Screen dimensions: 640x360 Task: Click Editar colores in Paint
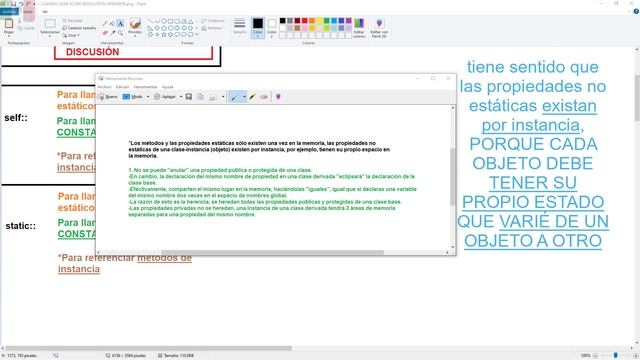(359, 28)
